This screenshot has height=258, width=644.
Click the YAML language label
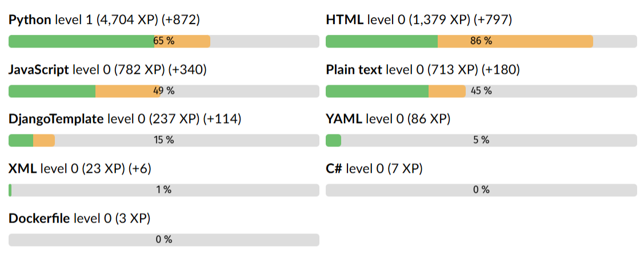(344, 120)
